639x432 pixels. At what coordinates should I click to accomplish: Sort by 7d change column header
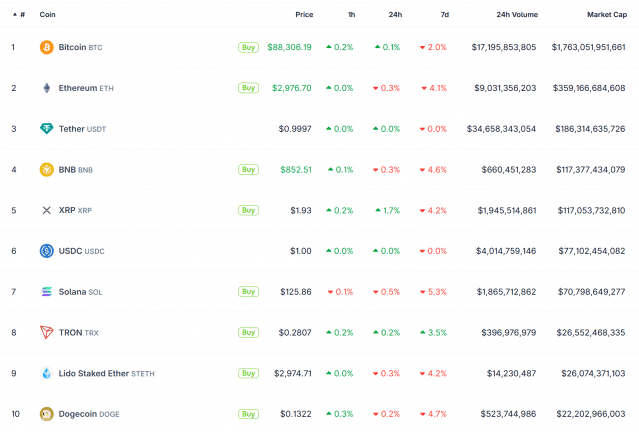445,15
